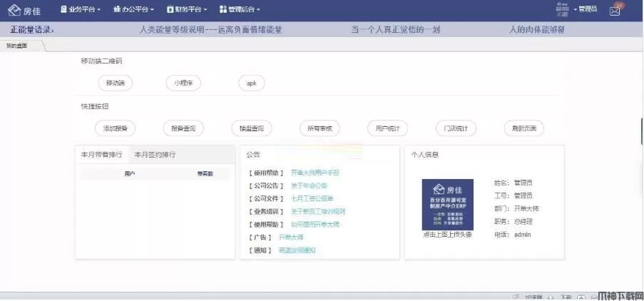Click the profile avatar image to upload
Viewport: 644px width, 301px height.
[x=447, y=205]
